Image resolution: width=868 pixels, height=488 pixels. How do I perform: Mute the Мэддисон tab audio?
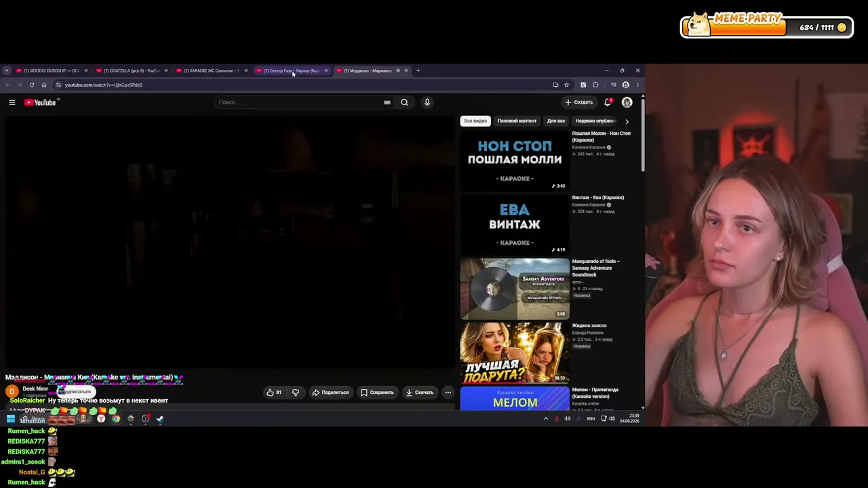click(x=398, y=70)
